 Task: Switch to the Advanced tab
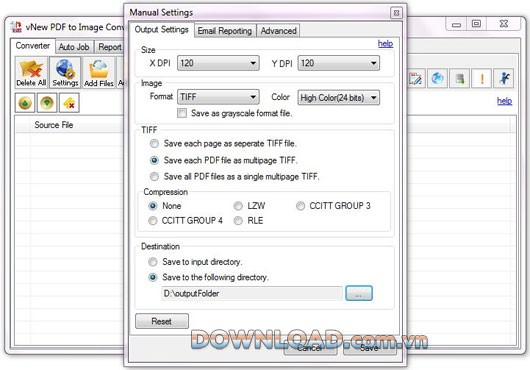(x=279, y=31)
